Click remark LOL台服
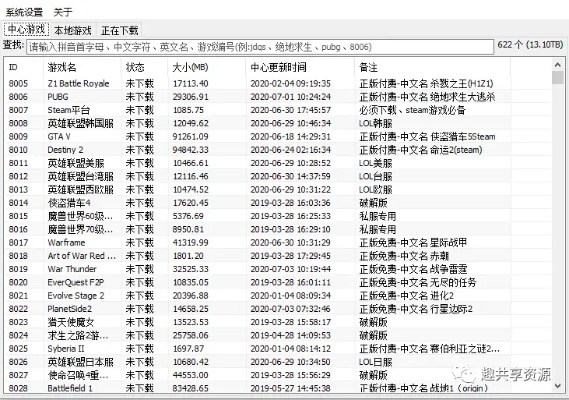Image resolution: width=569 pixels, height=400 pixels. click(x=376, y=176)
